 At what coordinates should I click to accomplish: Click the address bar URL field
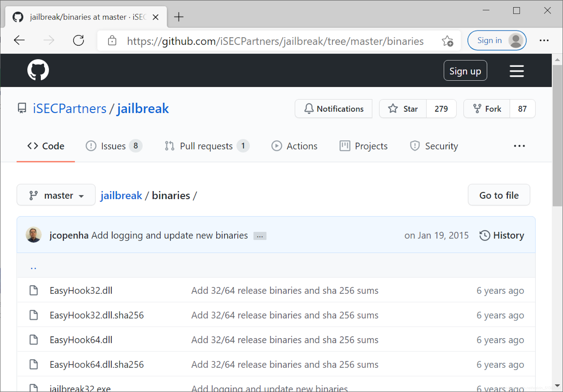(x=275, y=41)
